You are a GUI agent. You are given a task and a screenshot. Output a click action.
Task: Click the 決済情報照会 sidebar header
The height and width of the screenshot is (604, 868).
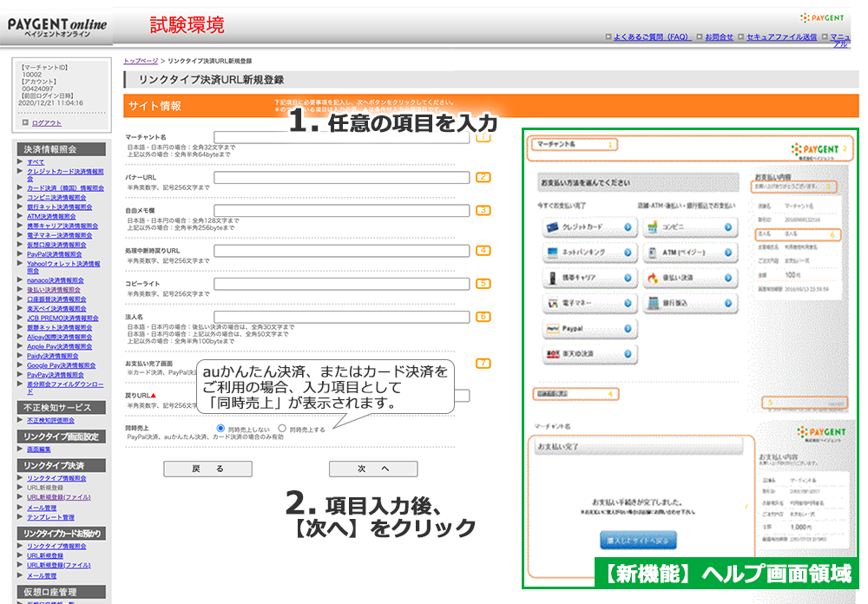(62, 149)
